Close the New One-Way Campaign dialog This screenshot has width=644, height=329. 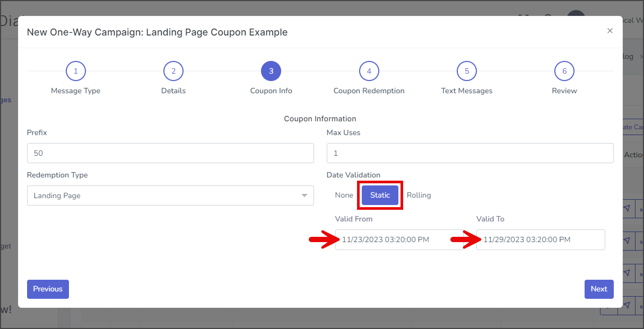(610, 31)
